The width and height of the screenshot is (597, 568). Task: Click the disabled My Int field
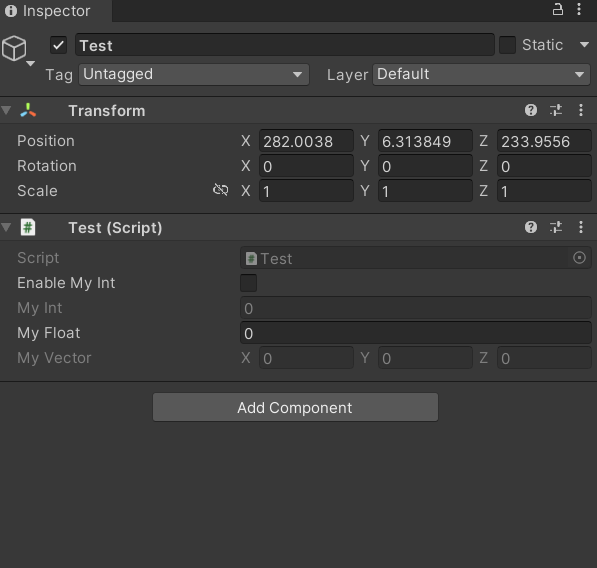415,308
